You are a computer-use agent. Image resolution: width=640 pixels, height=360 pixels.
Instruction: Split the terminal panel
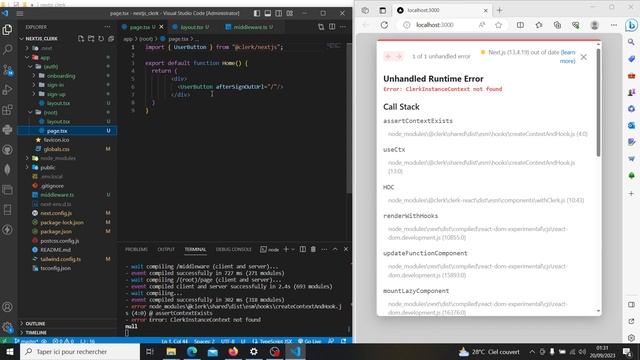[x=302, y=249]
